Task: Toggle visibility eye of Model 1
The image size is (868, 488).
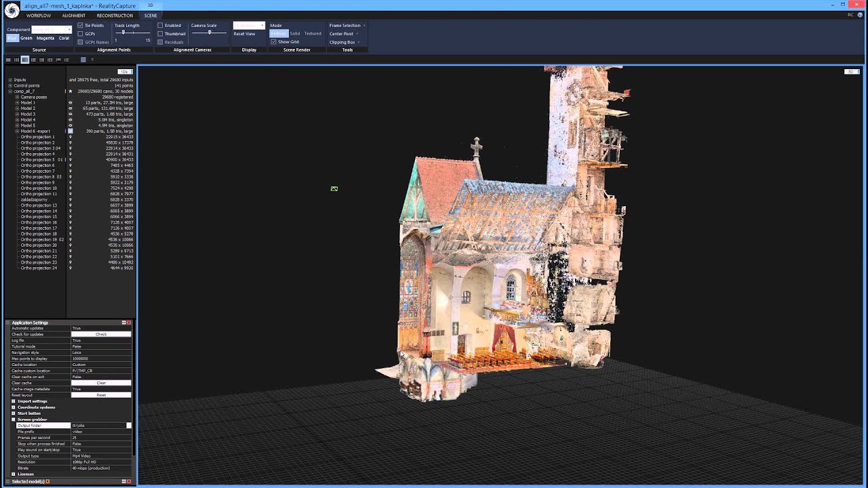Action: pyautogui.click(x=70, y=103)
